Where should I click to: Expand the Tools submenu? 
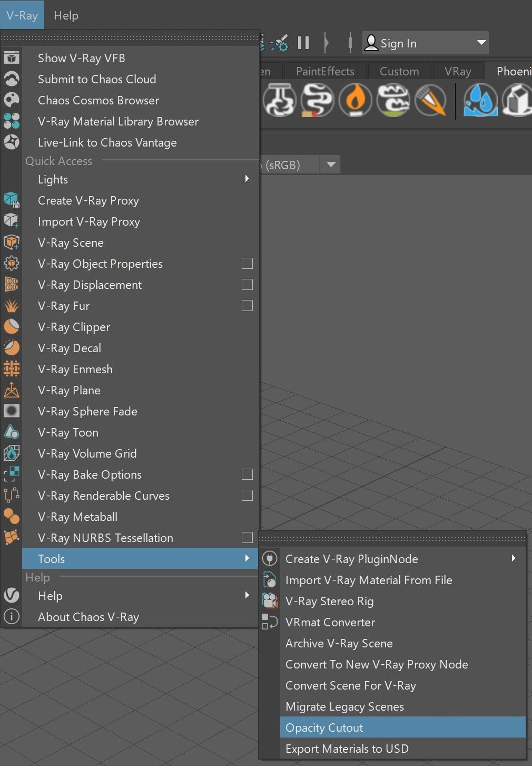coord(140,558)
